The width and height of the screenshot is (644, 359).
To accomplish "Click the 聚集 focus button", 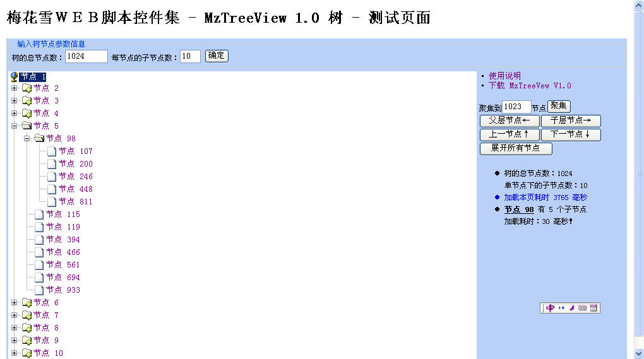I will pyautogui.click(x=559, y=106).
